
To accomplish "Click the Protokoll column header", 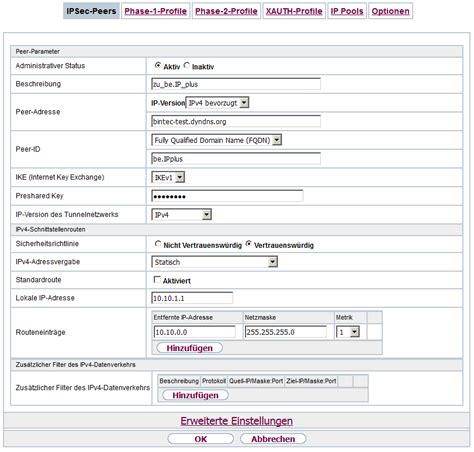I will point(214,381).
